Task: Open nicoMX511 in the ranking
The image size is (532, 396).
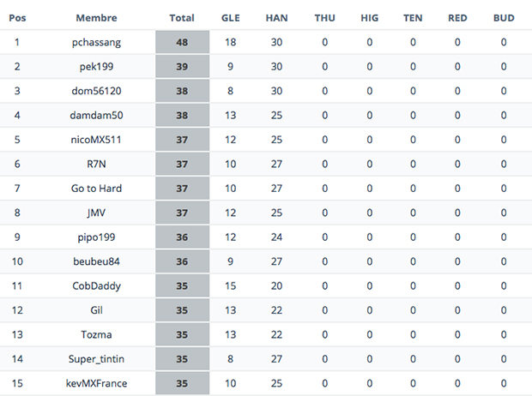Action: point(96,140)
